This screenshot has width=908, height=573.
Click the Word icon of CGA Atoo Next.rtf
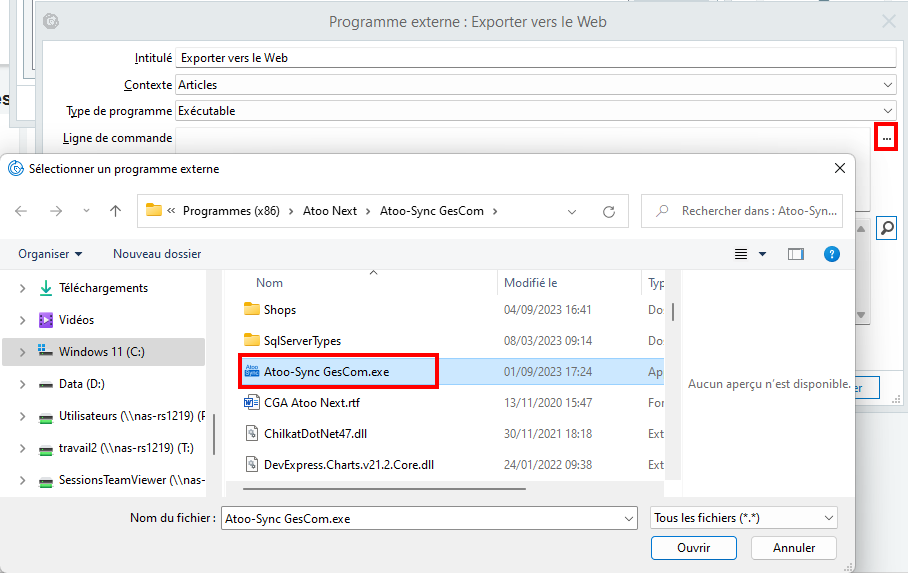click(251, 402)
